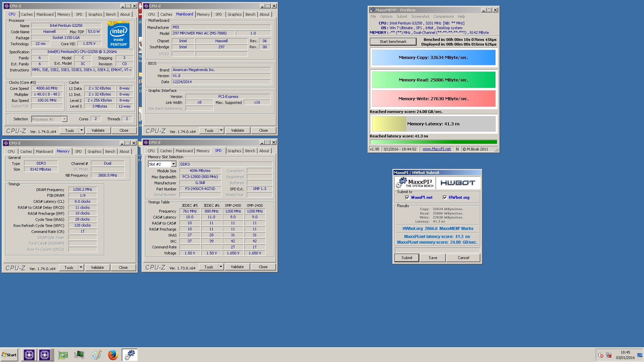Open the Slot #2 memory slot dropdown
The width and height of the screenshot is (644, 362).
click(173, 164)
